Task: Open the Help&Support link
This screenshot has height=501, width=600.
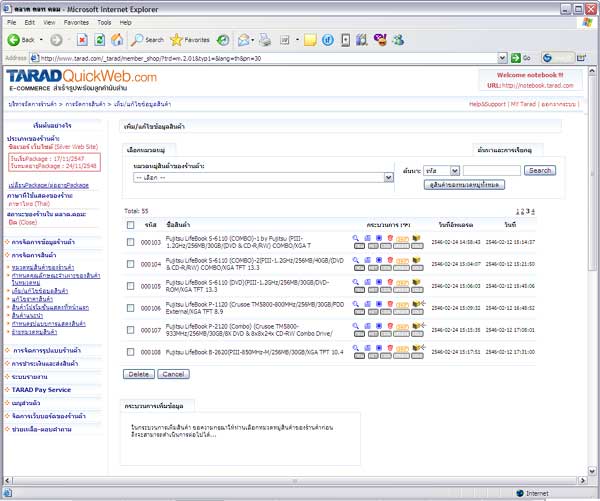Action: pos(487,104)
